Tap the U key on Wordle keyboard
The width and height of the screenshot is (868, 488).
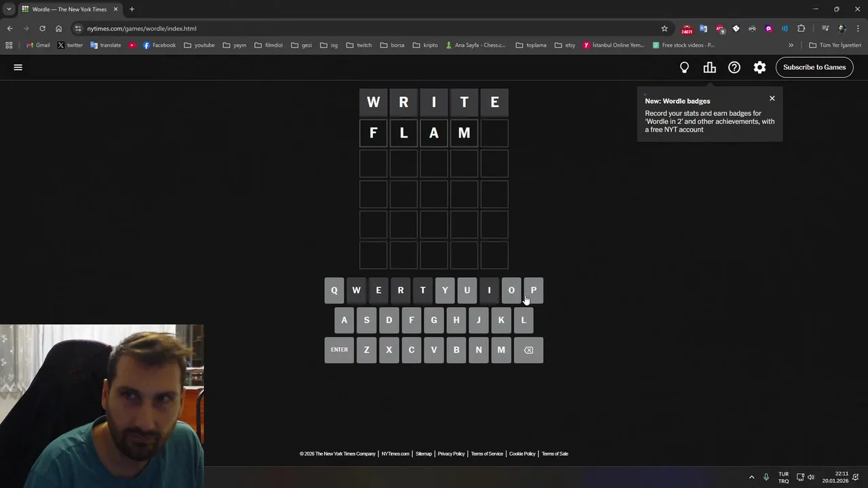pyautogui.click(x=467, y=290)
